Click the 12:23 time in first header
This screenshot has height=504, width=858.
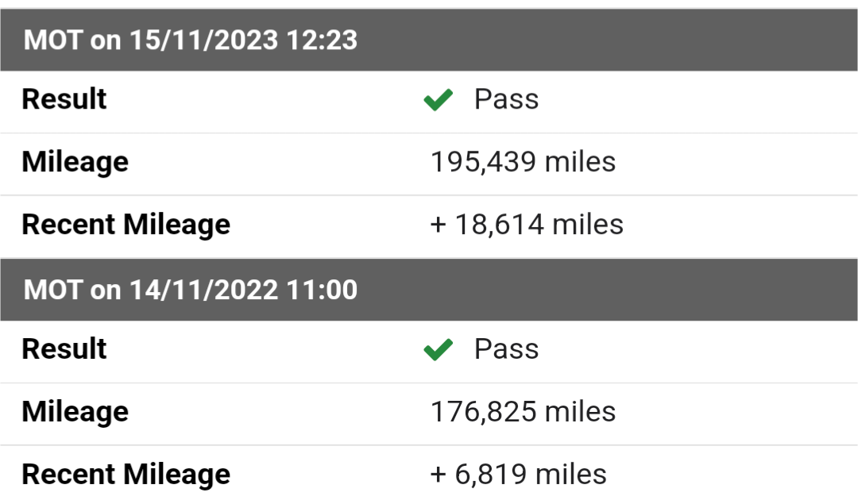point(322,40)
